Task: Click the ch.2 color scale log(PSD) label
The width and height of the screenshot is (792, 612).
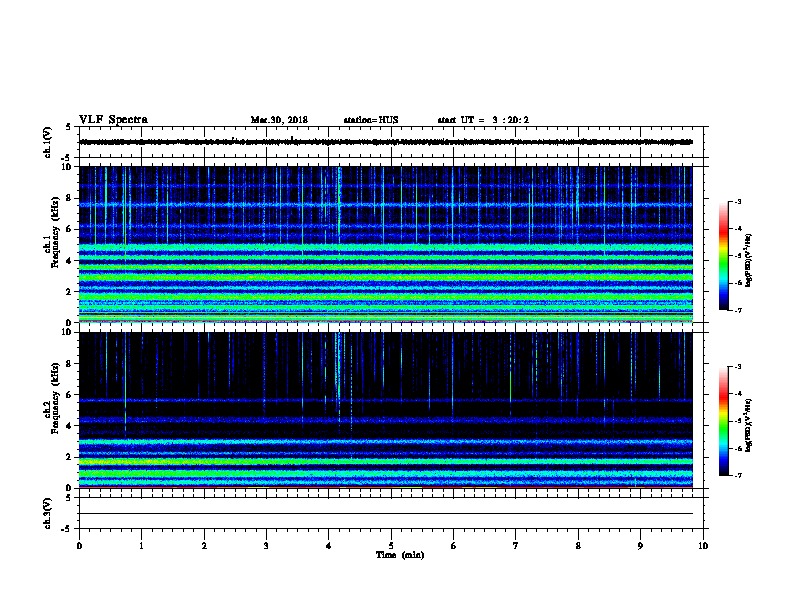Action: click(x=749, y=425)
